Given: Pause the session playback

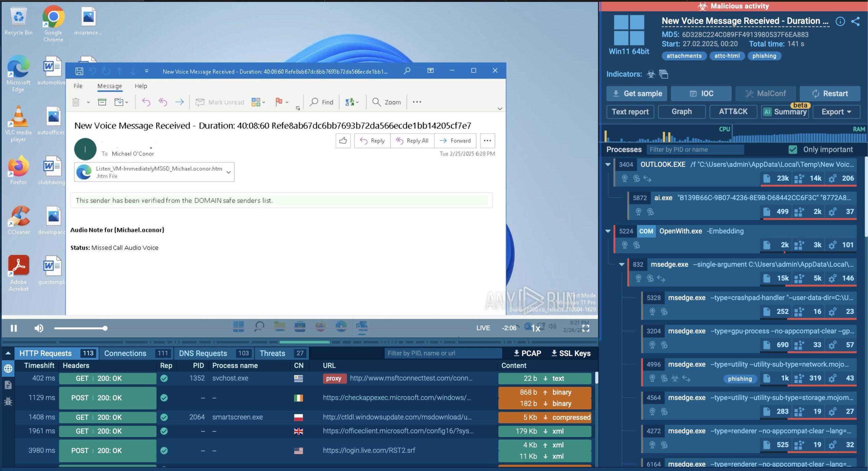Looking at the screenshot, I should pyautogui.click(x=14, y=328).
